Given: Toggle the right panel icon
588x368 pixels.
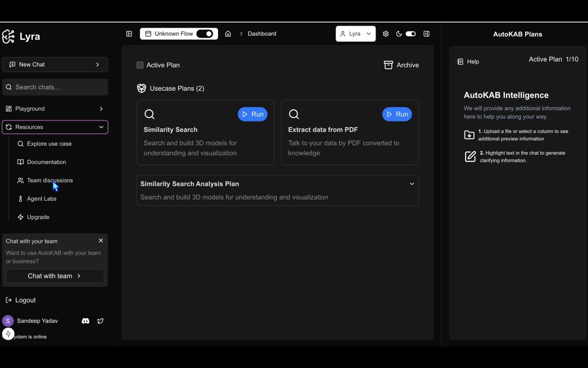Looking at the screenshot, I should pyautogui.click(x=426, y=34).
